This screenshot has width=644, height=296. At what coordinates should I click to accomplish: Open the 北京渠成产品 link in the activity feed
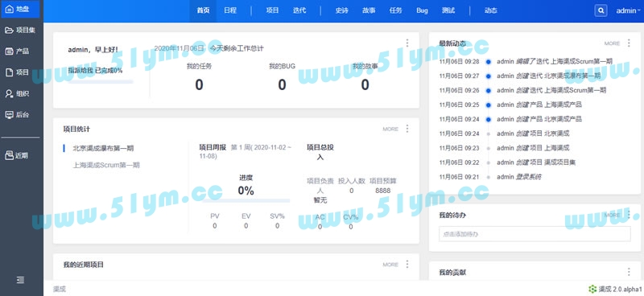click(563, 119)
